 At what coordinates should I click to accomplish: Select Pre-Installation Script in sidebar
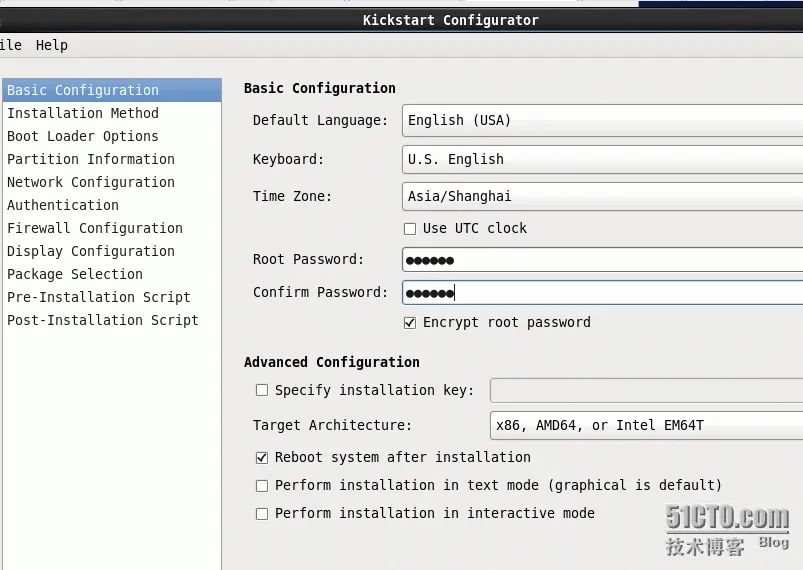click(x=112, y=298)
